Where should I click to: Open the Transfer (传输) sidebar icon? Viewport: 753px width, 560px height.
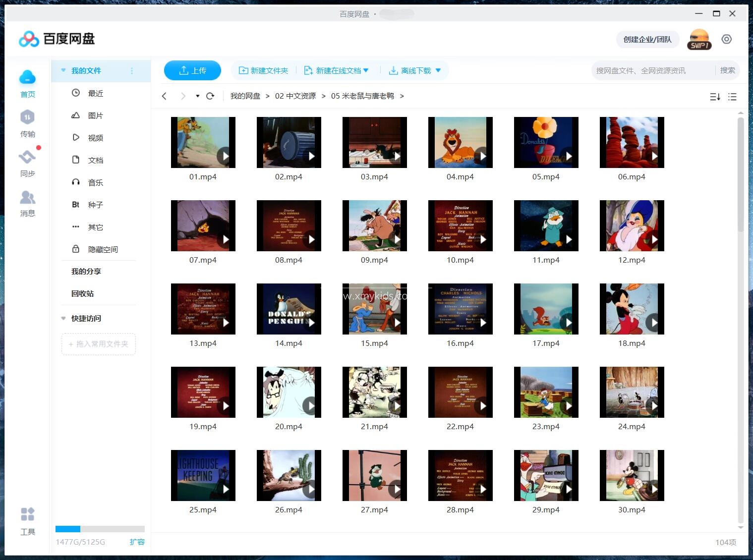(27, 123)
